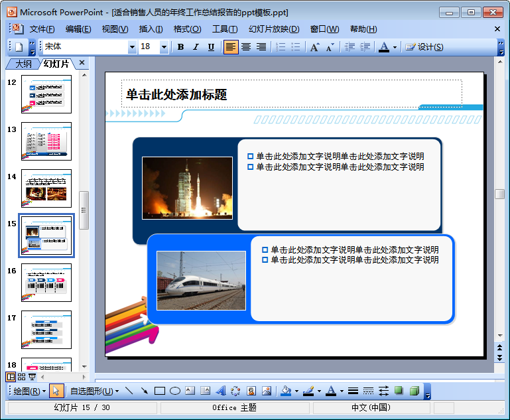Open fill color dropdown arrow
This screenshot has width=510, height=420.
pyautogui.click(x=296, y=391)
